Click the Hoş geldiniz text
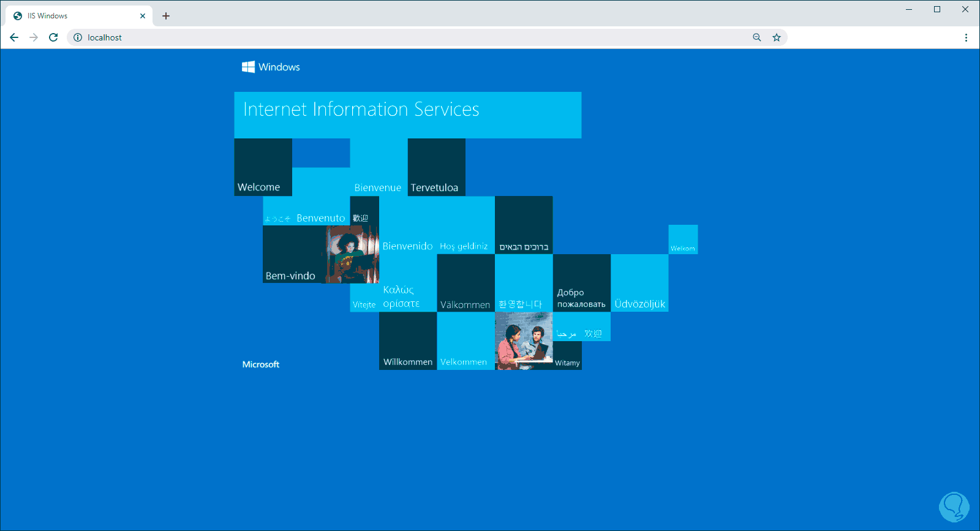The width and height of the screenshot is (980, 531). click(464, 246)
